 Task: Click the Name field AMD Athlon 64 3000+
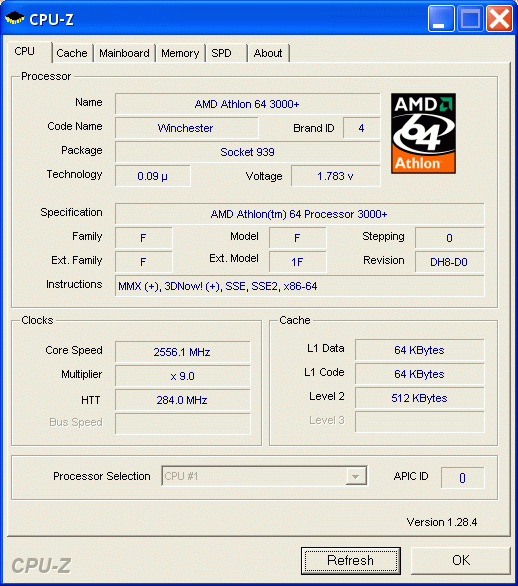(247, 104)
